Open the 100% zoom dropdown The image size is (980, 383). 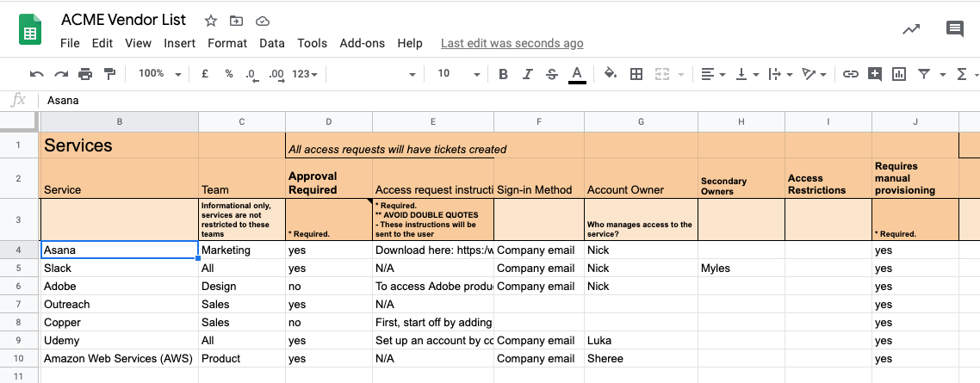(x=159, y=74)
